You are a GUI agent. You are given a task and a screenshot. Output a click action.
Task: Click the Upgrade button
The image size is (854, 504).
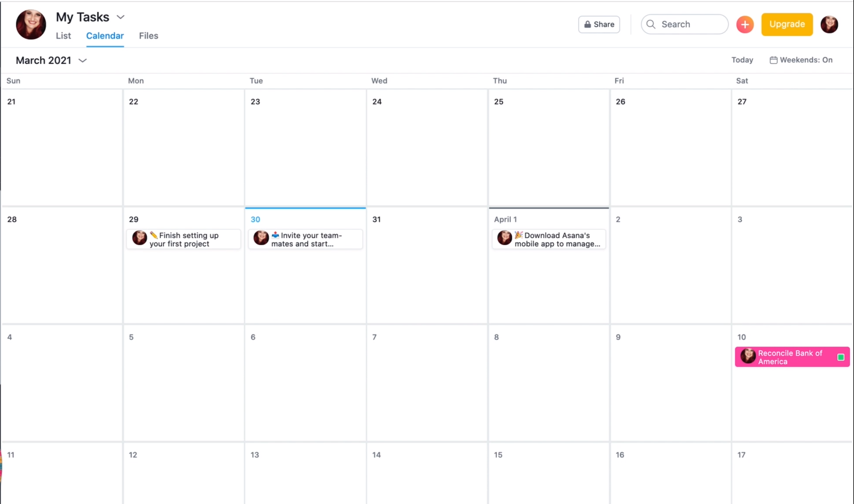(x=787, y=24)
